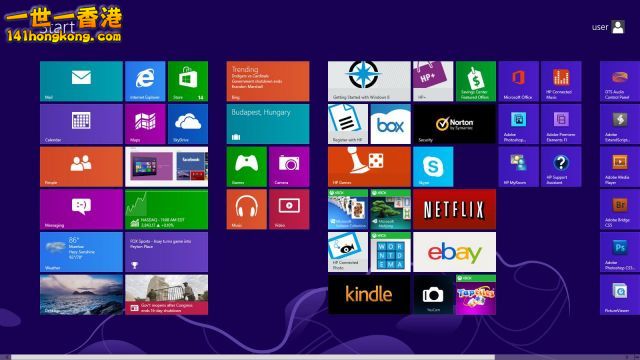The height and width of the screenshot is (360, 640).
Task: Open the Adobe ExtendScript tile
Action: click(620, 124)
